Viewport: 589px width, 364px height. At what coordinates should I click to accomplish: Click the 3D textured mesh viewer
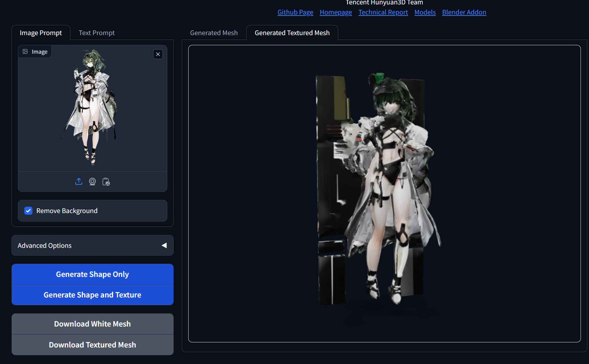coord(385,193)
